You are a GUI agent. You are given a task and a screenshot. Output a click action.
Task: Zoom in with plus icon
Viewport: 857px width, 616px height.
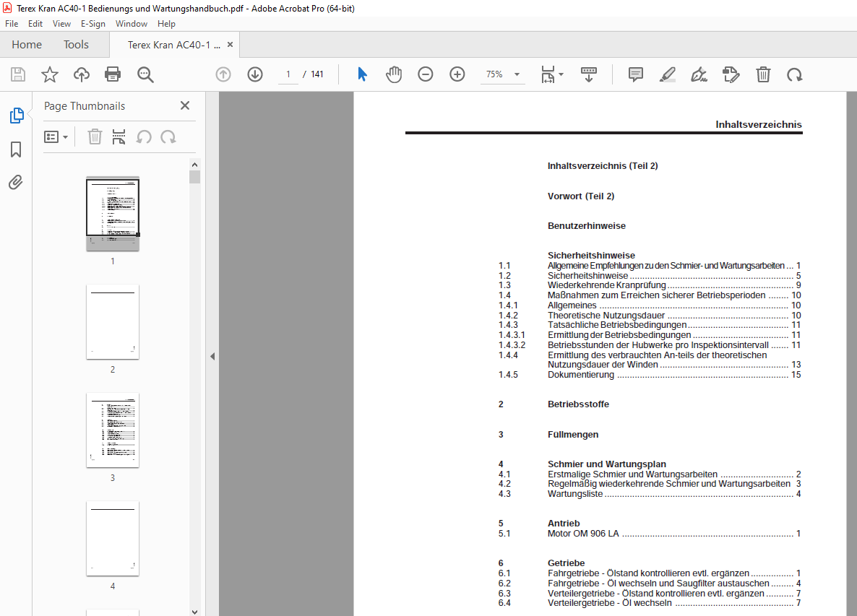pos(457,74)
